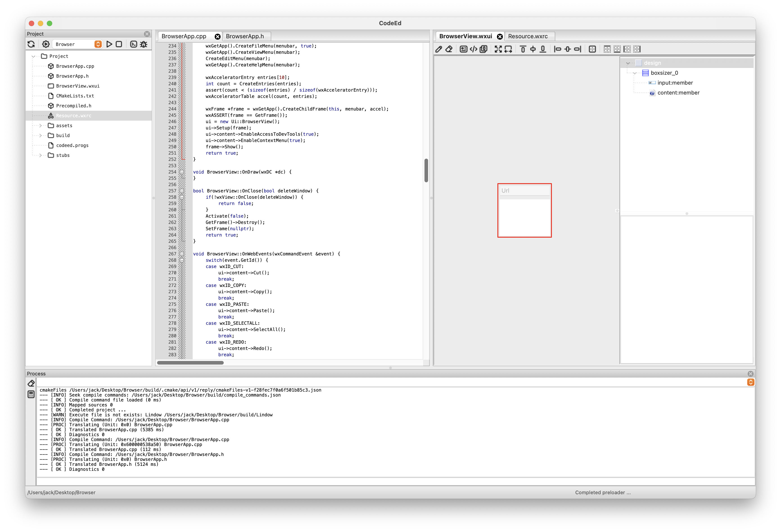The height and width of the screenshot is (532, 781).
Task: Click the Process command input field
Action: (x=395, y=482)
